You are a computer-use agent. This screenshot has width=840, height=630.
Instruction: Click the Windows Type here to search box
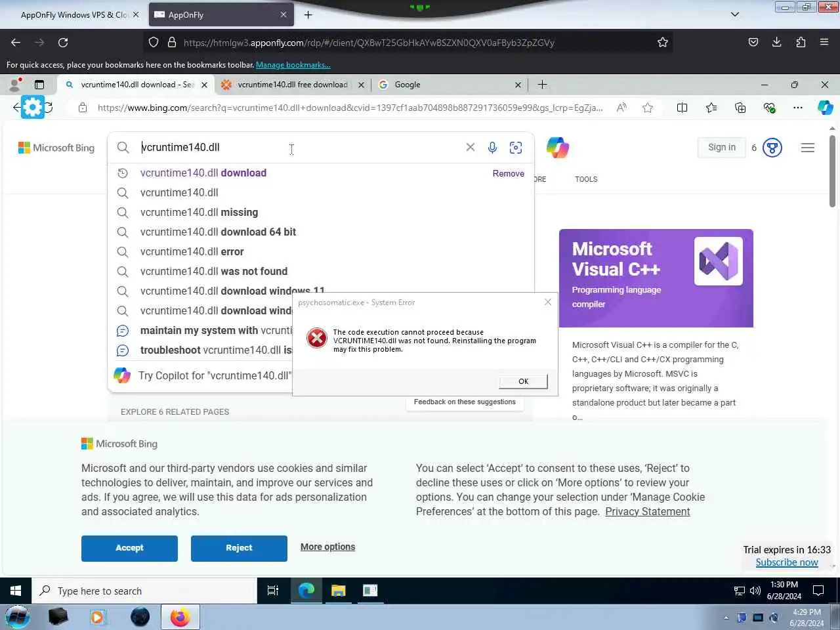pos(144,591)
